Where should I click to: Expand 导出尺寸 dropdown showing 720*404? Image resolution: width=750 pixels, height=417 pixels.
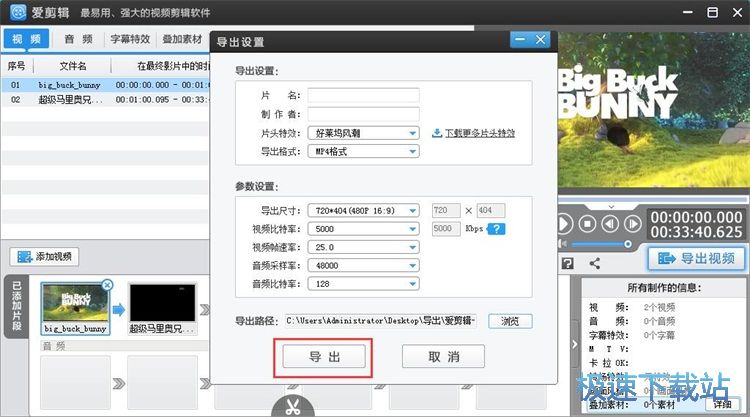tap(364, 210)
